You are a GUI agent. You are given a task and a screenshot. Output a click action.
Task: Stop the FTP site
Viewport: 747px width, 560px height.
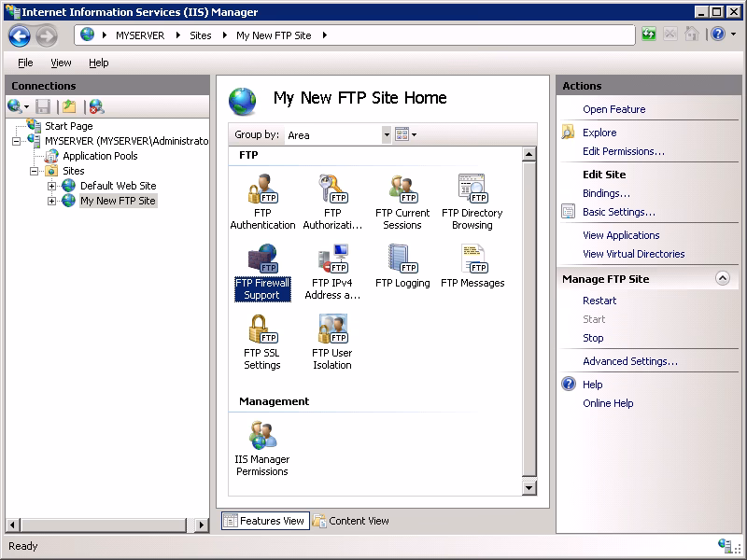pyautogui.click(x=593, y=338)
